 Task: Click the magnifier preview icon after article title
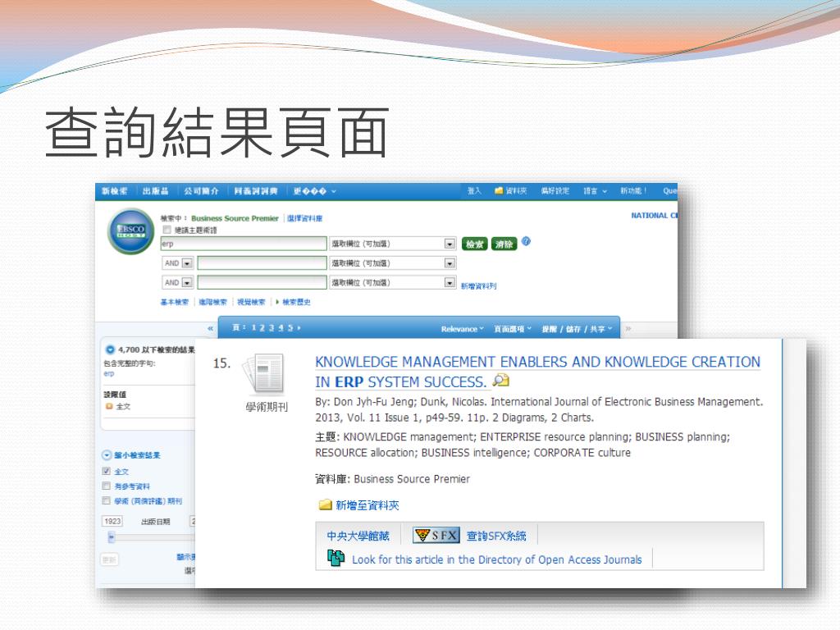[x=501, y=381]
